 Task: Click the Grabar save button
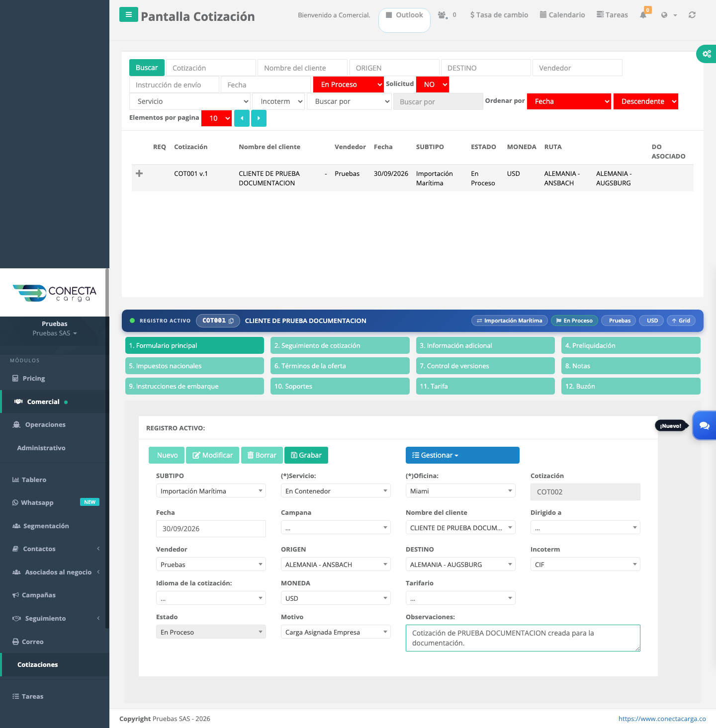coord(306,455)
